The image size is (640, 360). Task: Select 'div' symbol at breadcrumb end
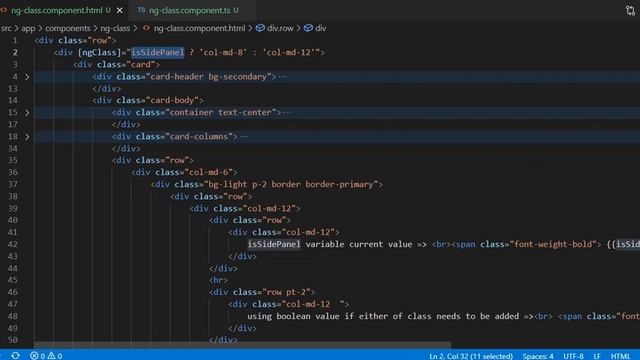click(x=321, y=28)
